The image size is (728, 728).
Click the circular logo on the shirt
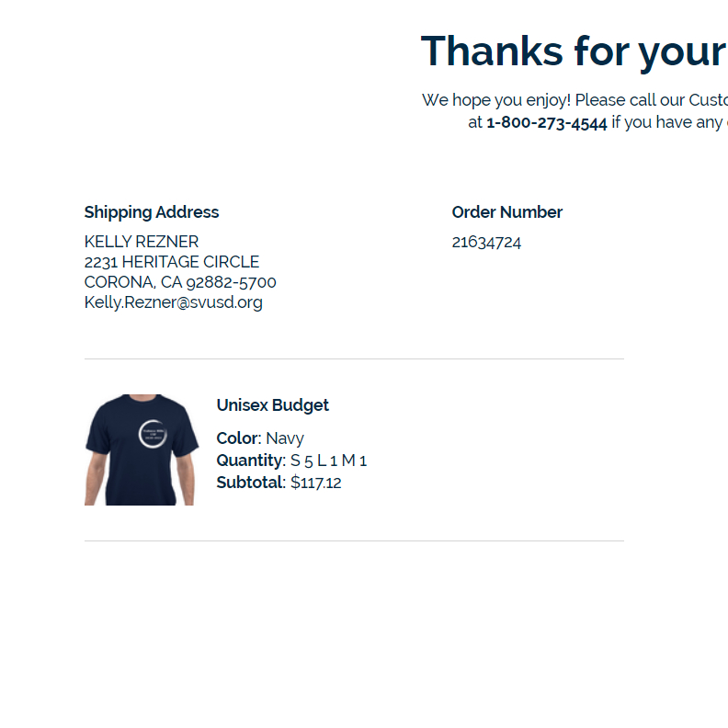[153, 434]
